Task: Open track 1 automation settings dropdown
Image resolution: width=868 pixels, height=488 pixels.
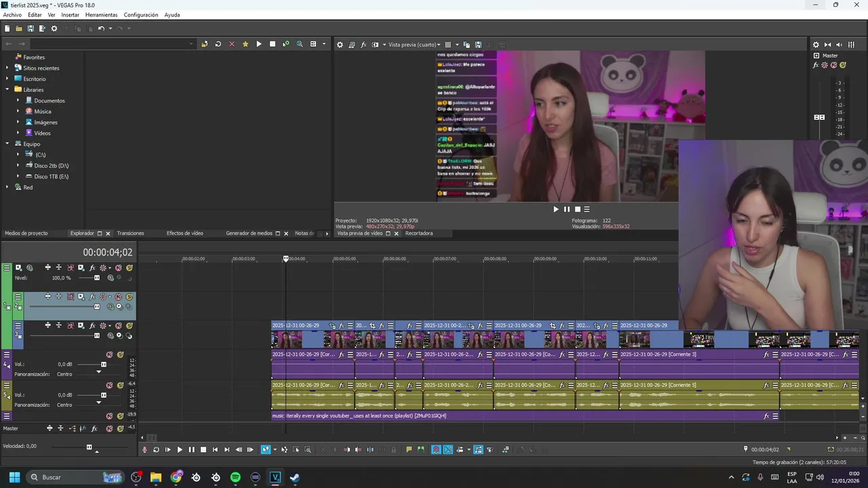Action: (110, 268)
